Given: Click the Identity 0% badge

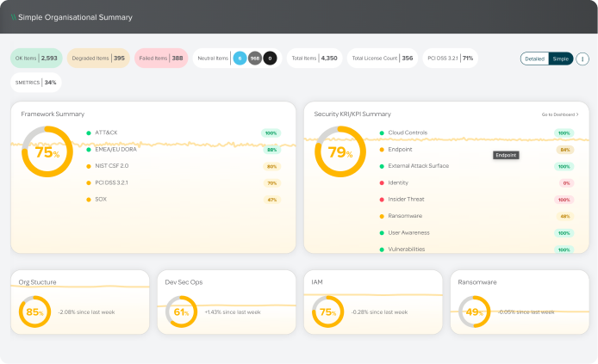Looking at the screenshot, I should coord(567,183).
